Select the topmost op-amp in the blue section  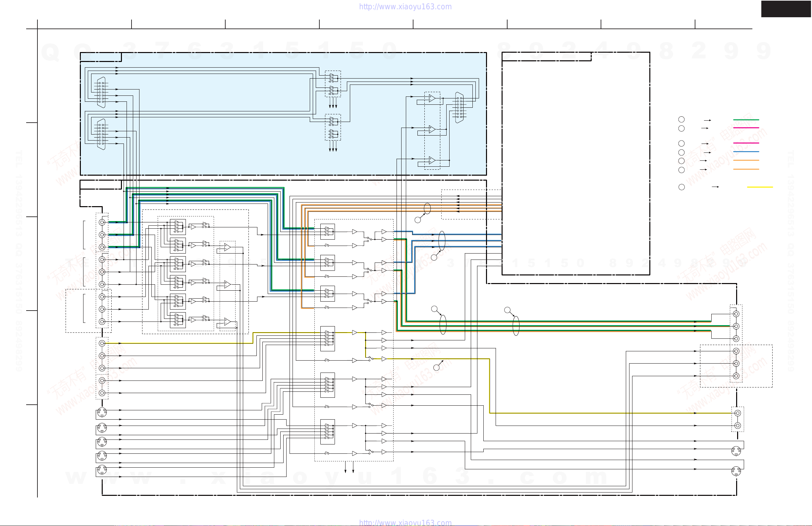(x=432, y=98)
